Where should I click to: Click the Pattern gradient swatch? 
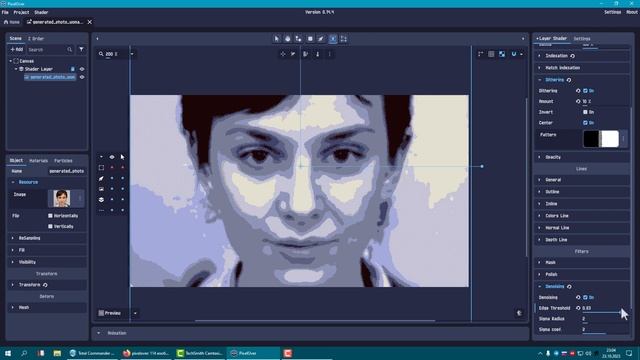(601, 139)
